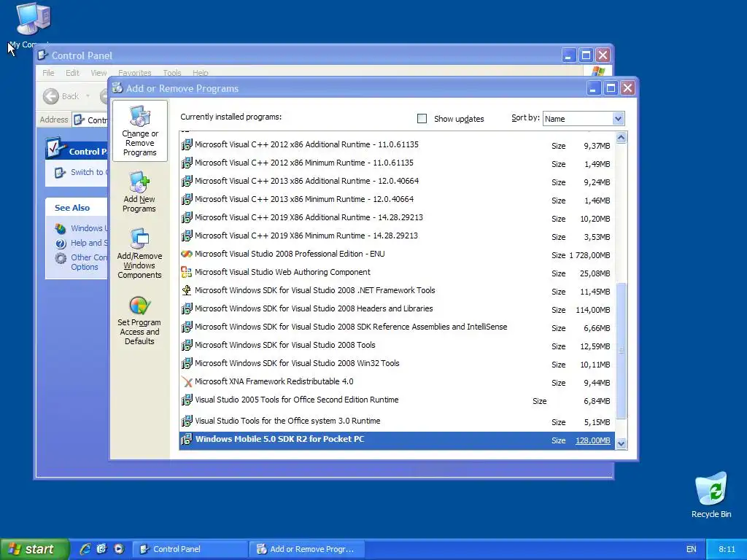The width and height of the screenshot is (747, 560).
Task: Open File menu in Control Panel window
Action: (x=48, y=73)
